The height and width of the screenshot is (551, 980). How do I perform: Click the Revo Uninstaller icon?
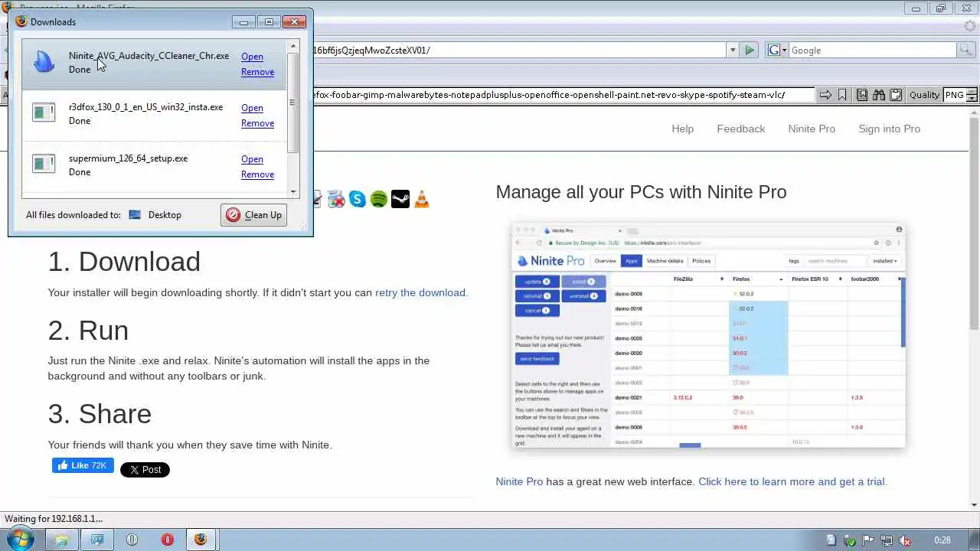[x=336, y=200]
